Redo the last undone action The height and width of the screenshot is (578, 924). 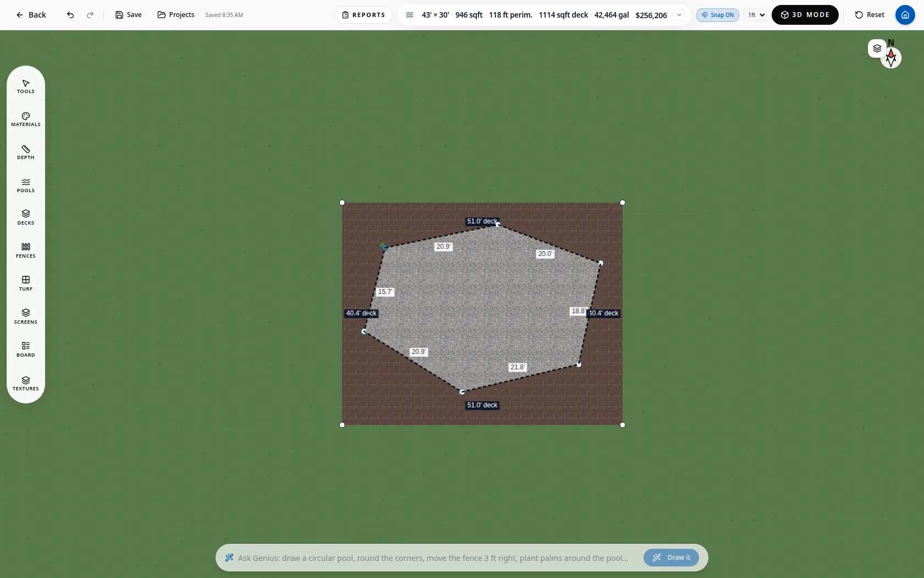(x=90, y=15)
